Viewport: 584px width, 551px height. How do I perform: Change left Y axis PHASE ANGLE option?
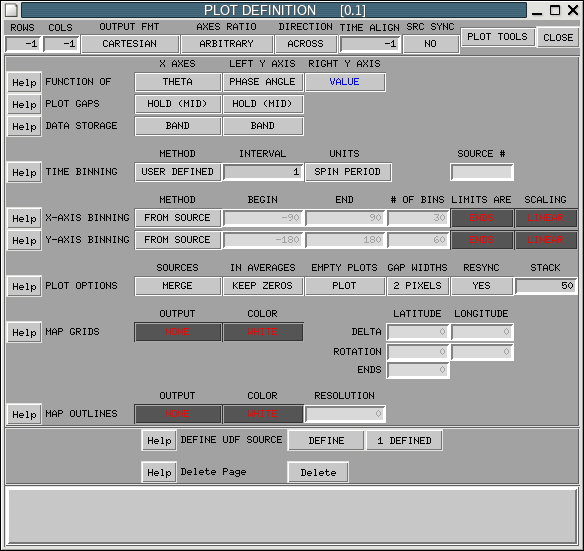(x=262, y=82)
